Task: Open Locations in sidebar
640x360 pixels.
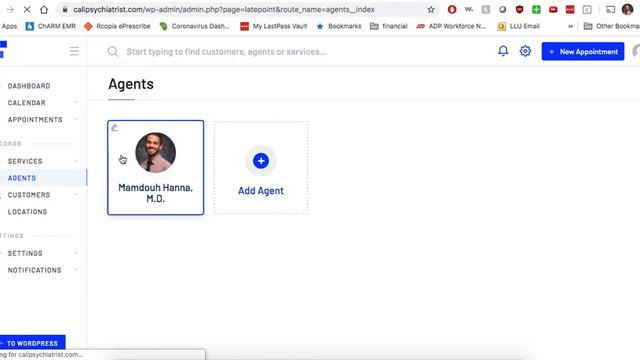Action: 27,212
